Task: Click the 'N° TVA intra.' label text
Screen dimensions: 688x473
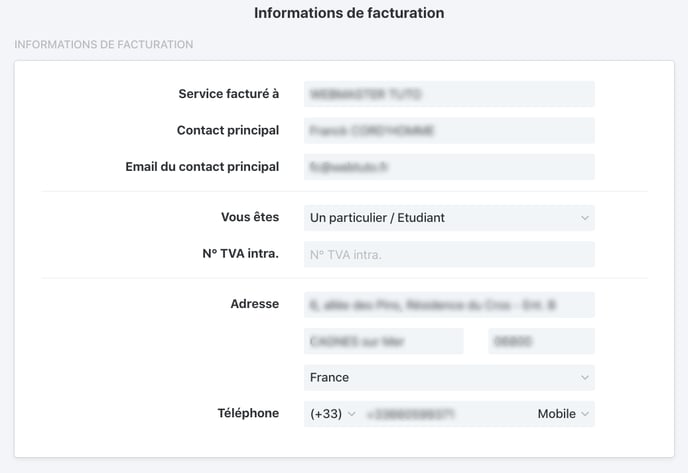Action: click(x=240, y=254)
